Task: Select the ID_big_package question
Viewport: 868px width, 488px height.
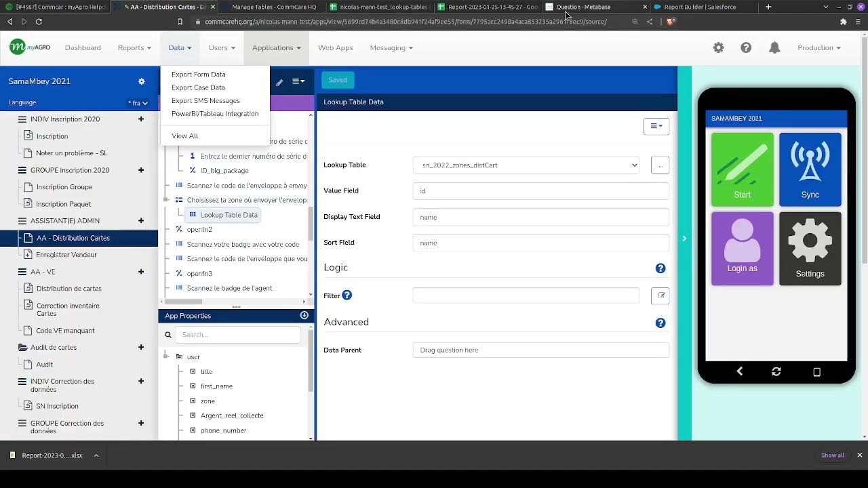Action: tap(224, 171)
